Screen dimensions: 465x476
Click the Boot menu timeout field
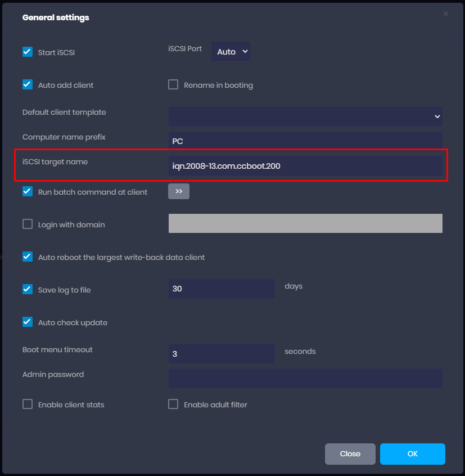click(x=222, y=354)
